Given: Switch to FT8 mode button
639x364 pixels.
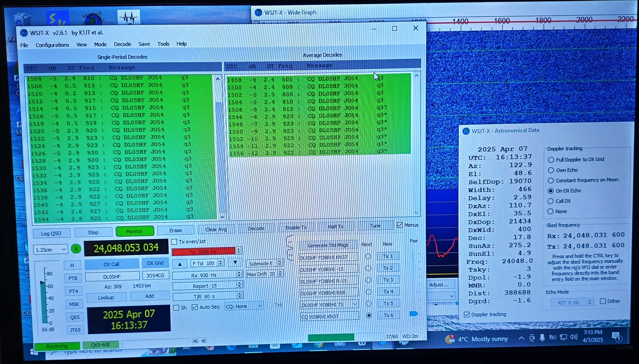Looking at the screenshot, I should pos(73,278).
